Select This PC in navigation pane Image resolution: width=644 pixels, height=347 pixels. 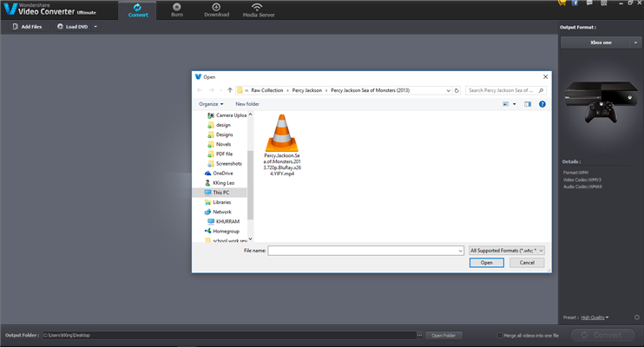click(220, 193)
